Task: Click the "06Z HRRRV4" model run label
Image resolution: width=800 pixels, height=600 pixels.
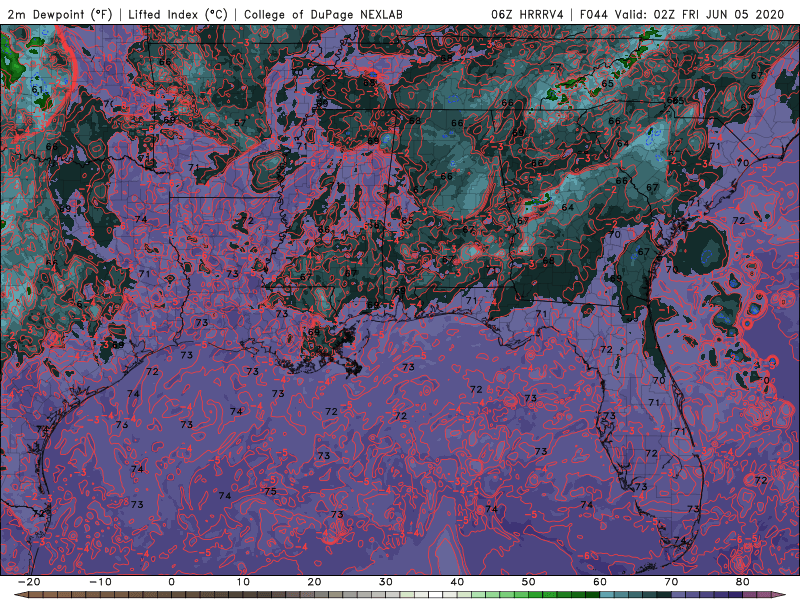Action: pos(527,14)
